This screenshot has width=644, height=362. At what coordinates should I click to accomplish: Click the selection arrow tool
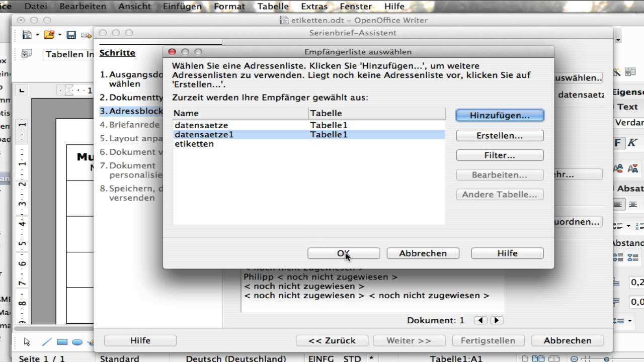tap(27, 342)
